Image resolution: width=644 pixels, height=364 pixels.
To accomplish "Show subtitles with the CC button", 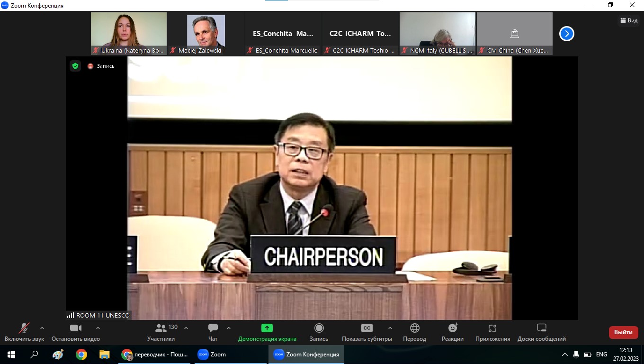I will tap(367, 328).
